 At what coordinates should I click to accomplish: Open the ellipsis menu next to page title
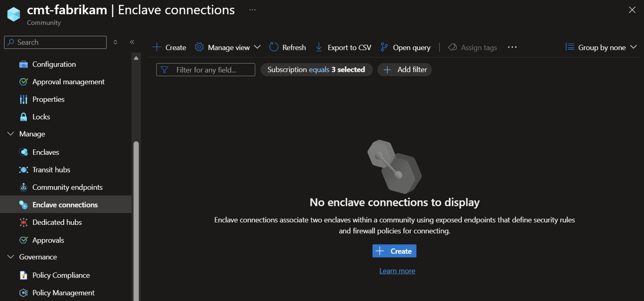[x=252, y=10]
